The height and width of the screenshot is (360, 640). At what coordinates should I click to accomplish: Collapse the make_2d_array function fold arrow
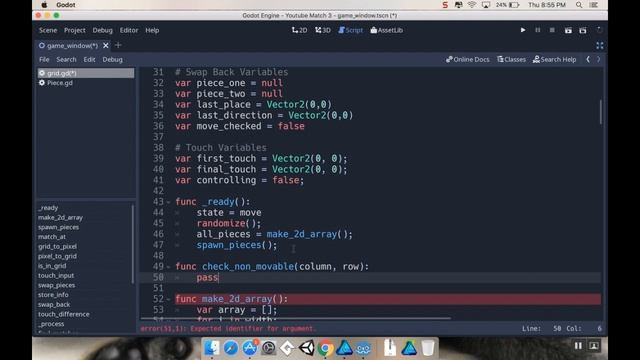coord(169,300)
